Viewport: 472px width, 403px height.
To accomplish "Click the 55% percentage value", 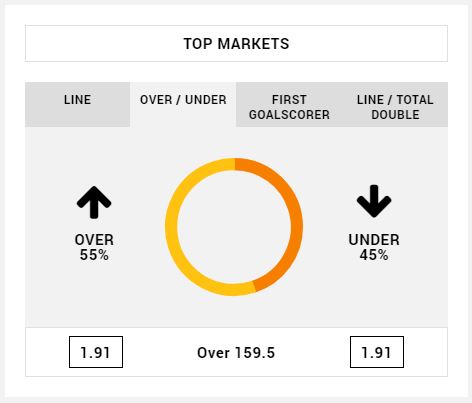I will 94,255.
